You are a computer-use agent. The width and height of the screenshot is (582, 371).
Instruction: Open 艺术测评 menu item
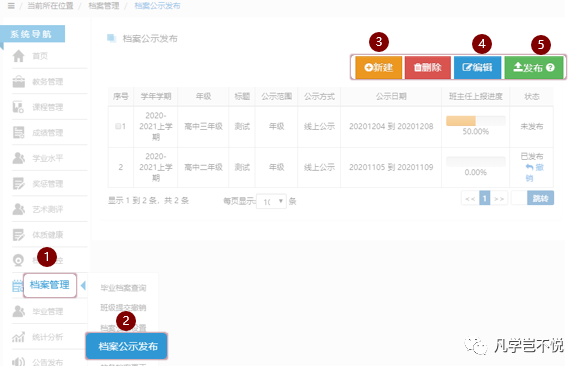point(48,209)
